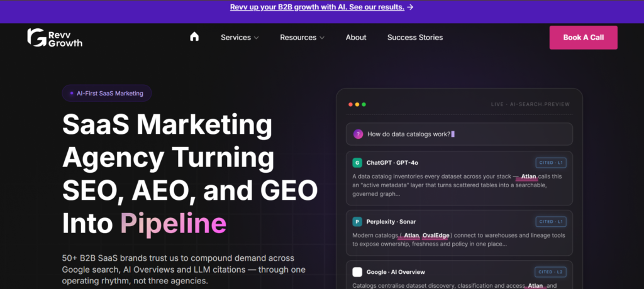
Task: Click the Google white logo icon
Action: (x=357, y=272)
